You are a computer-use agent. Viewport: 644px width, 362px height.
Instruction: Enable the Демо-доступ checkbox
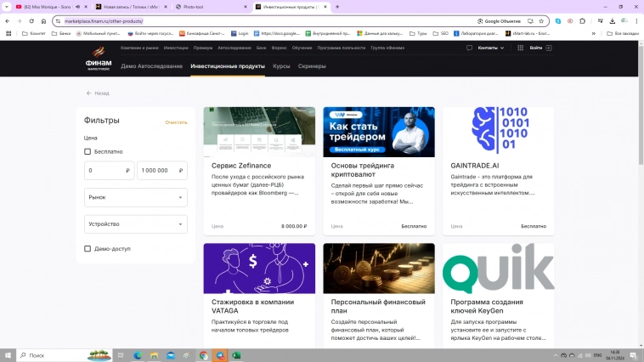(x=88, y=249)
